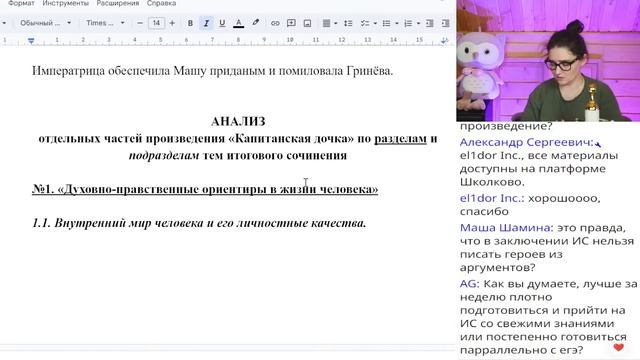Insert numbered list icon

(x=408, y=23)
